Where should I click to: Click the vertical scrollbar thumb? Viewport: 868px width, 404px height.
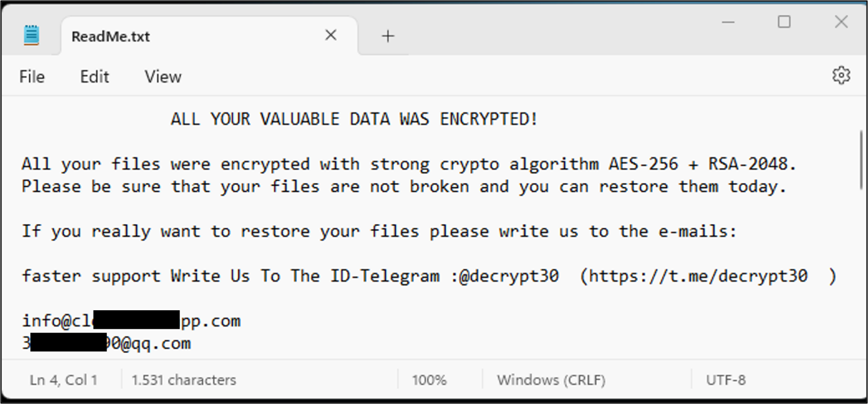click(860, 160)
